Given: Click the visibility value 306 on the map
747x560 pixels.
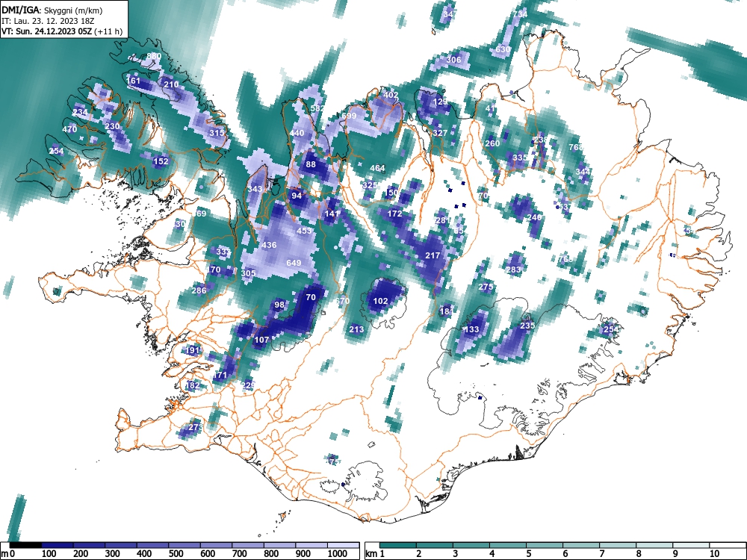Looking at the screenshot, I should [x=453, y=60].
